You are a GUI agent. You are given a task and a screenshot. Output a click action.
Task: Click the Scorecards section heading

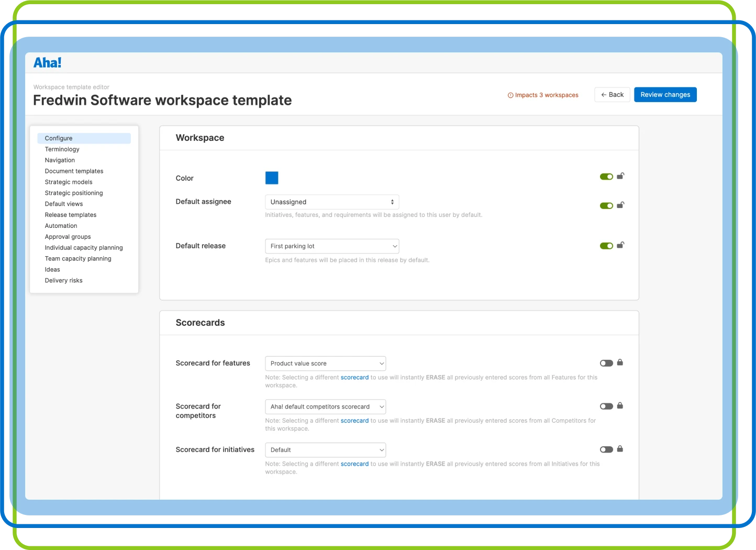pyautogui.click(x=200, y=323)
